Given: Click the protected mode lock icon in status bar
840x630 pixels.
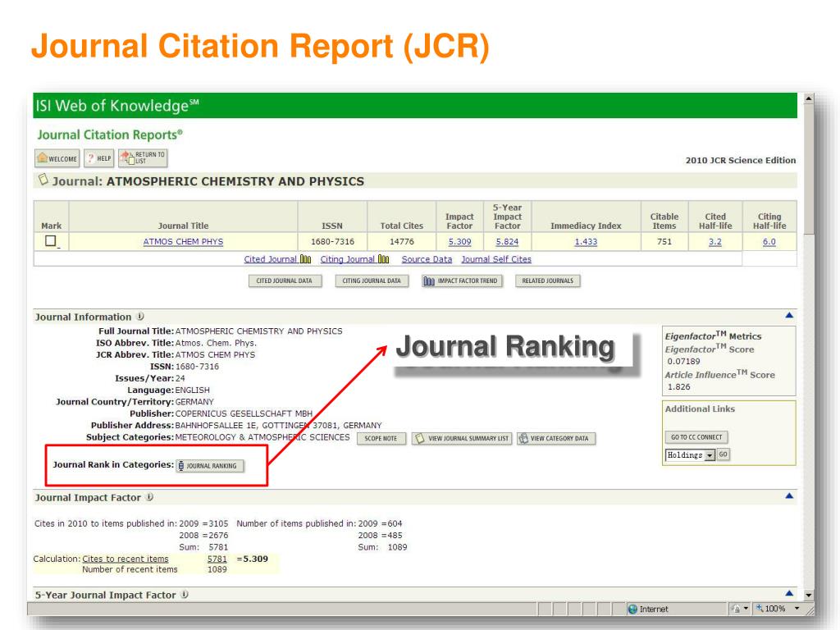Looking at the screenshot, I should (x=737, y=609).
